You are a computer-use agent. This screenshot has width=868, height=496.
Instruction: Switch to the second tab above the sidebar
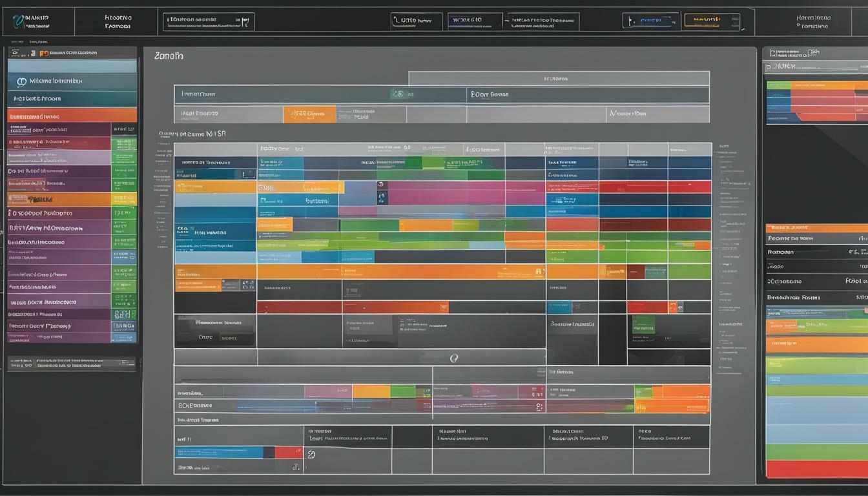39,42
